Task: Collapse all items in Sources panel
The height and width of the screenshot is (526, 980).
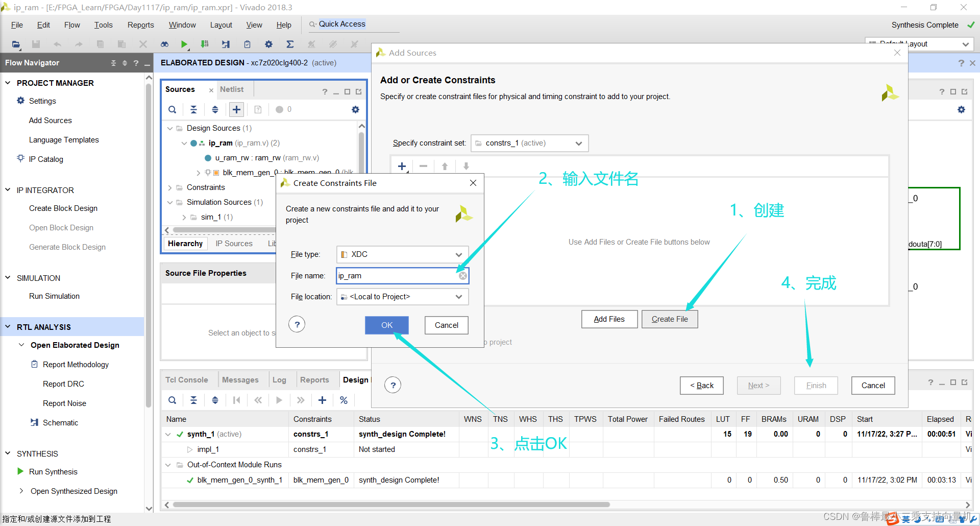Action: click(x=193, y=109)
